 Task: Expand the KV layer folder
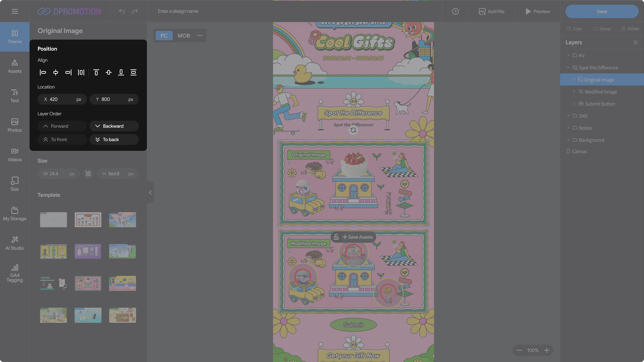click(x=568, y=55)
